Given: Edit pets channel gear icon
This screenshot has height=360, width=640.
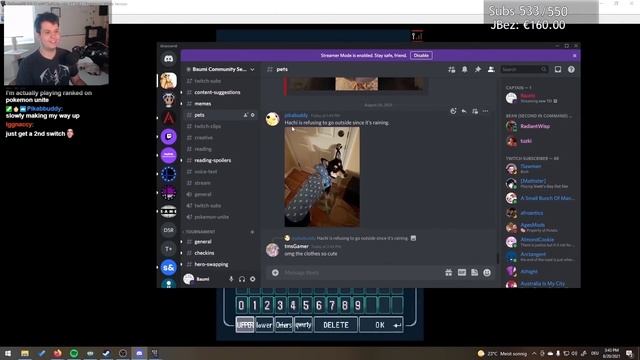Looking at the screenshot, I should coord(253,115).
